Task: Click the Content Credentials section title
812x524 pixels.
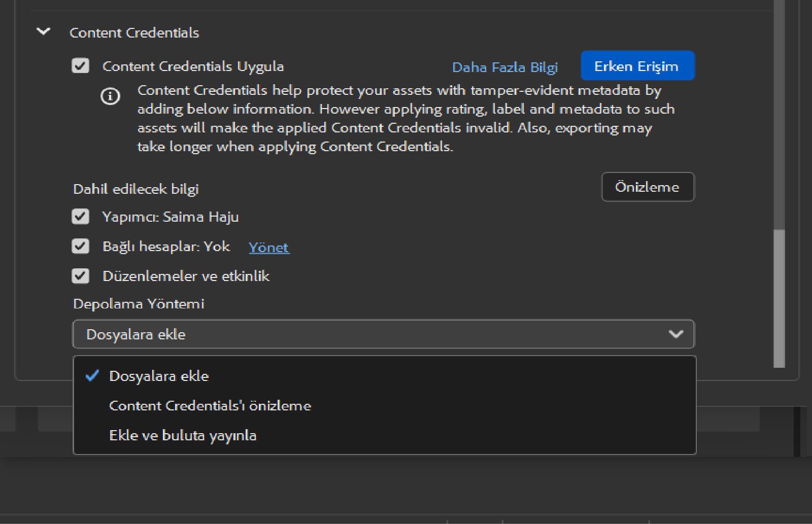Action: [x=134, y=32]
